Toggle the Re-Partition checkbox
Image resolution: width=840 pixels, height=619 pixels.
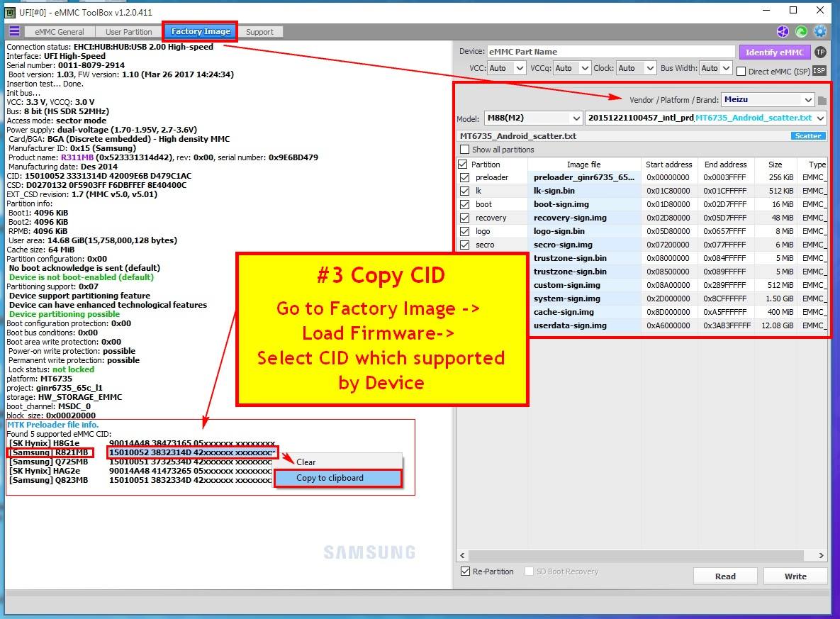465,571
